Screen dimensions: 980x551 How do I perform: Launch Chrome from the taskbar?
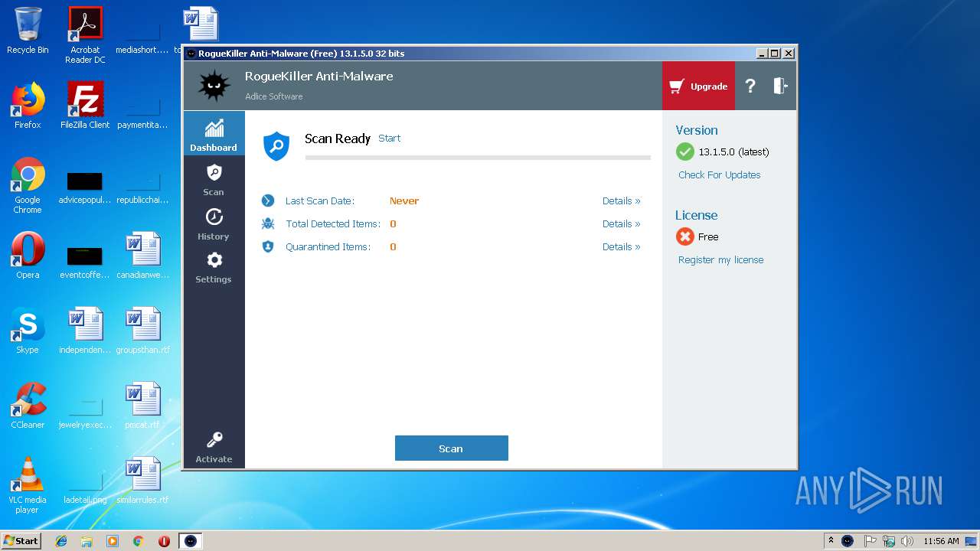[139, 541]
